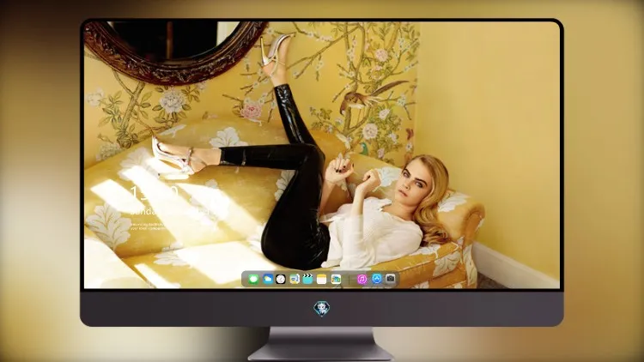The width and height of the screenshot is (644, 362).
Task: Open the clapperboard video app in dock
Action: pos(307,279)
